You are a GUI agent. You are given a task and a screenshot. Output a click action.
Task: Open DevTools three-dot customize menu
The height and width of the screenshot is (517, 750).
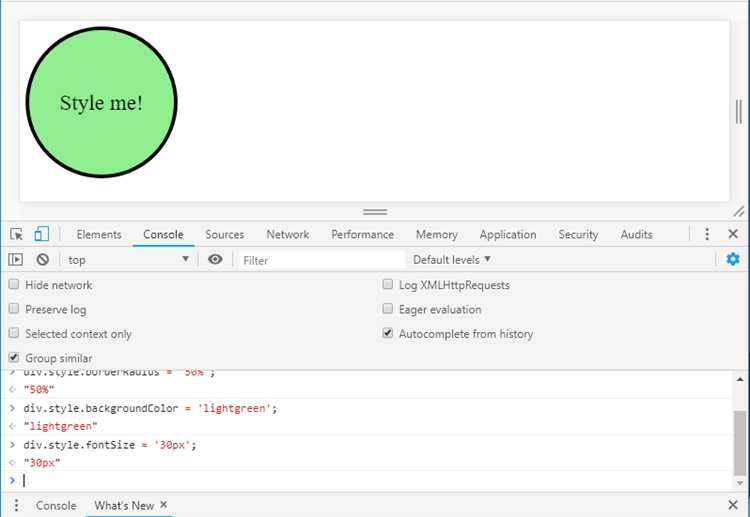click(707, 234)
